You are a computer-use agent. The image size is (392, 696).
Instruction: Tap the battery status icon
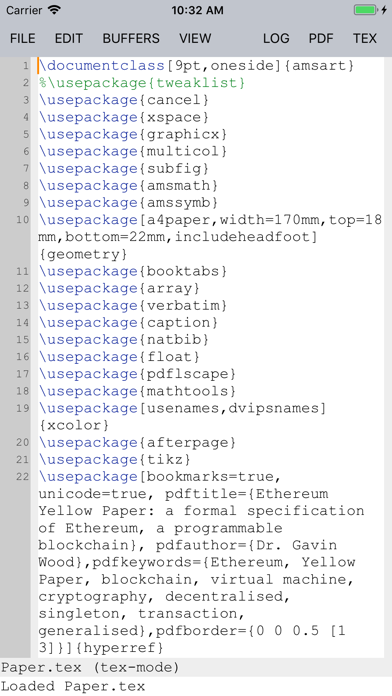(x=366, y=10)
